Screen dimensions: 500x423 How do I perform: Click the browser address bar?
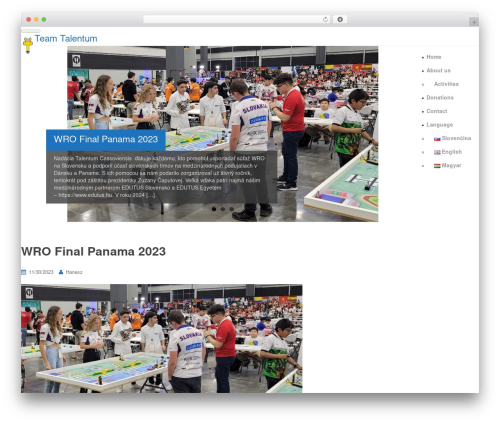tap(237, 19)
